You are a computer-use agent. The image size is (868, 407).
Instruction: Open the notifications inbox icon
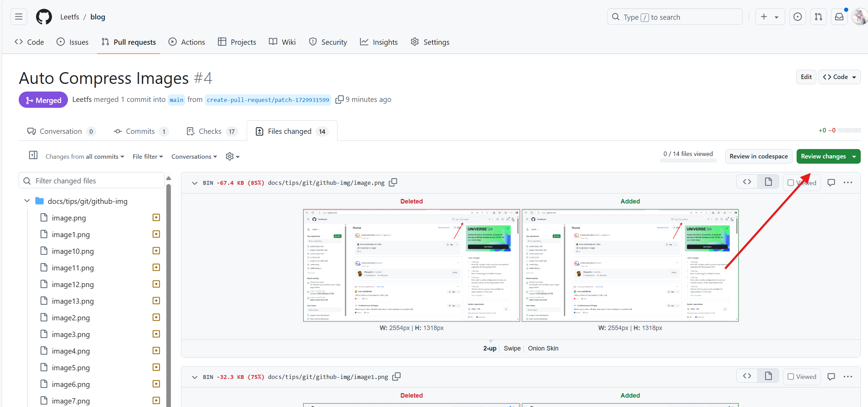click(839, 17)
